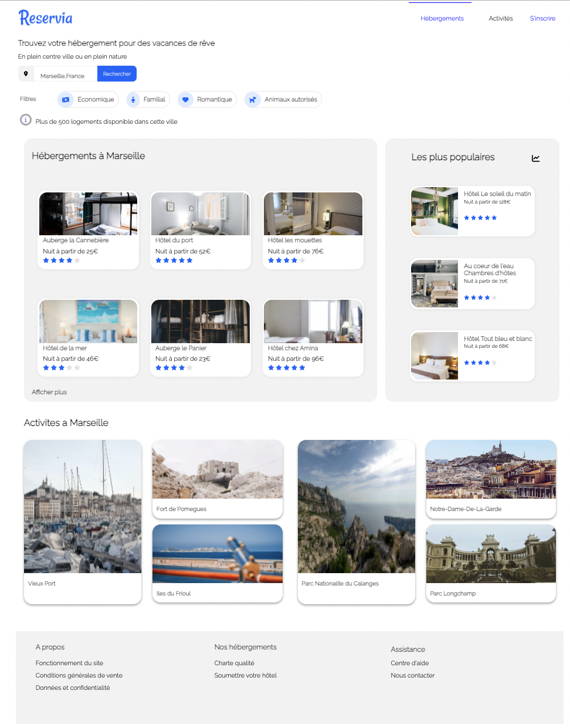Click the Rechercher button
The width and height of the screenshot is (570, 728).
pyautogui.click(x=117, y=74)
